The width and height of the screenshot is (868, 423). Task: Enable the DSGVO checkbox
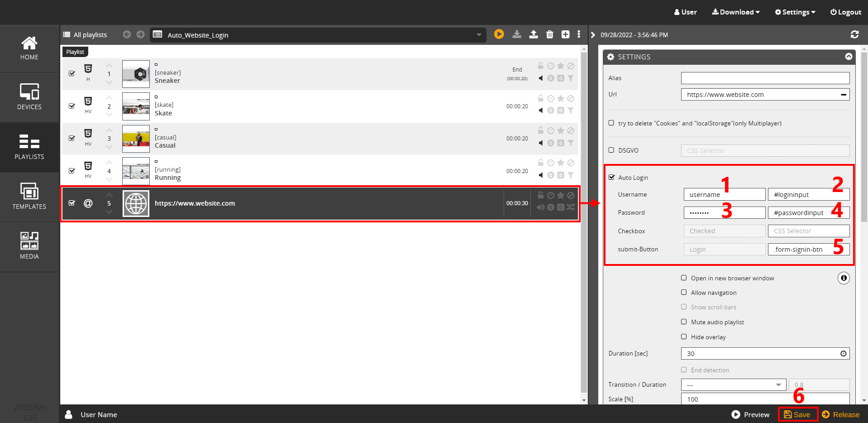tap(611, 150)
